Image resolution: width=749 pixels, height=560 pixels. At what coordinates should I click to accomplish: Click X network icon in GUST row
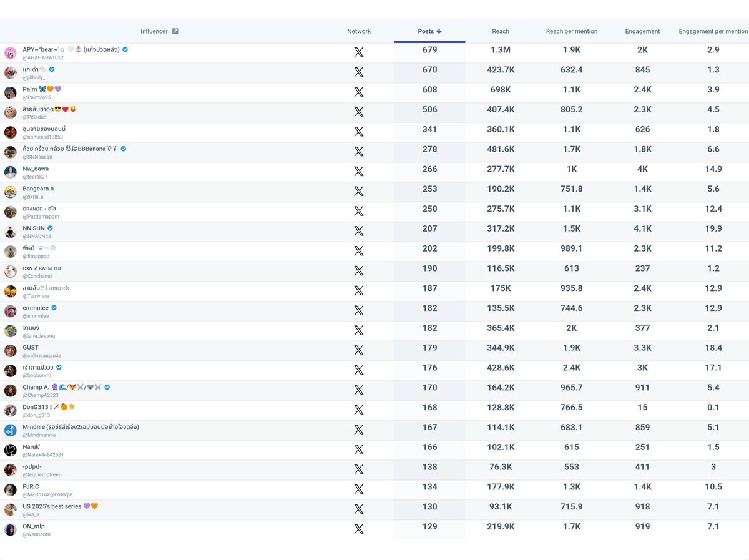359,350
